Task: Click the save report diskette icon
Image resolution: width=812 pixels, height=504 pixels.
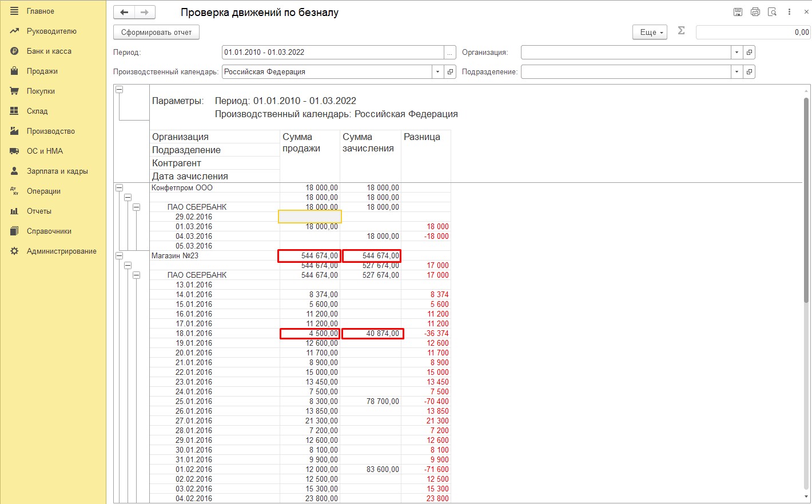Action: coord(738,12)
